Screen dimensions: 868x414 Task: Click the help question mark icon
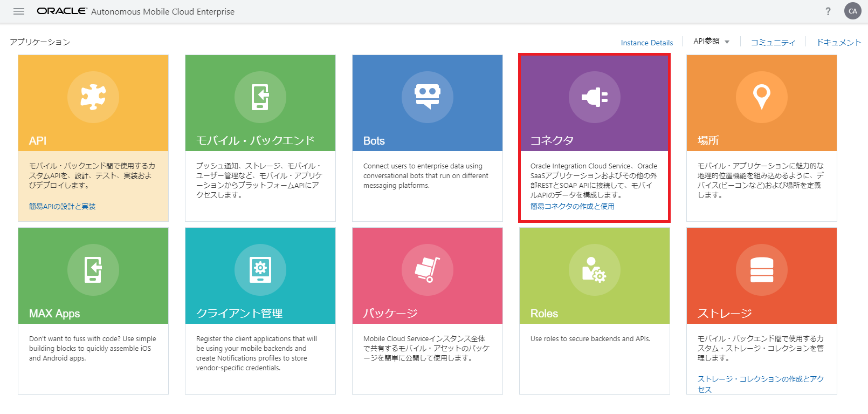(x=828, y=11)
